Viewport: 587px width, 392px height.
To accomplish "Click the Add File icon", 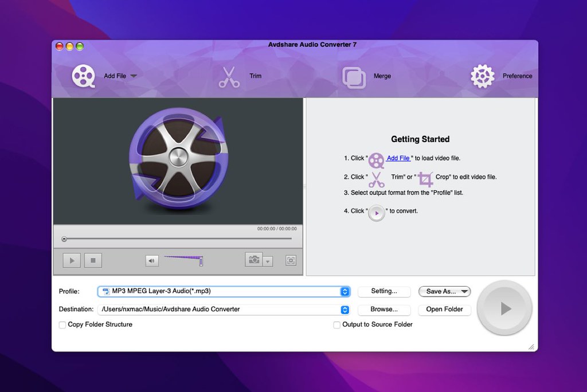I will point(84,75).
